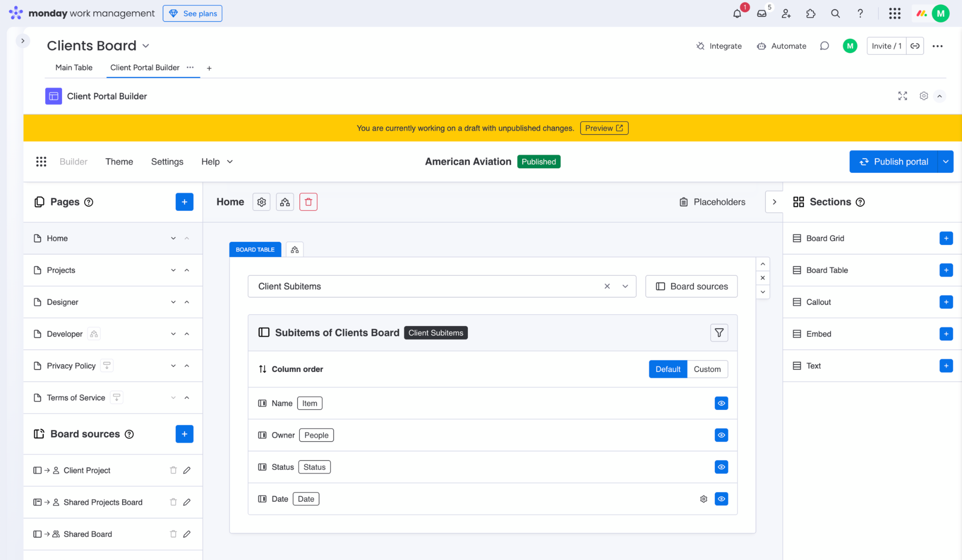The height and width of the screenshot is (560, 962).
Task: Expand the portal builder to fullscreen
Action: tap(902, 96)
